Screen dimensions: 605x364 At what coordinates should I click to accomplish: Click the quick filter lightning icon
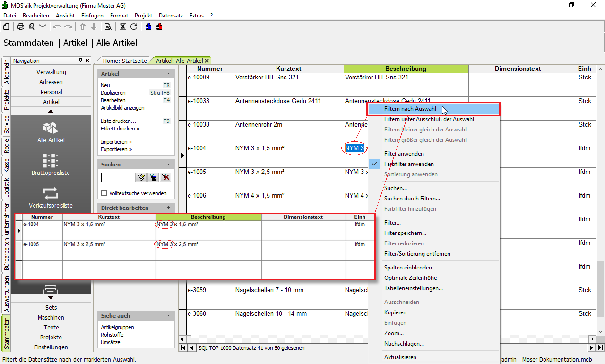[x=141, y=177]
